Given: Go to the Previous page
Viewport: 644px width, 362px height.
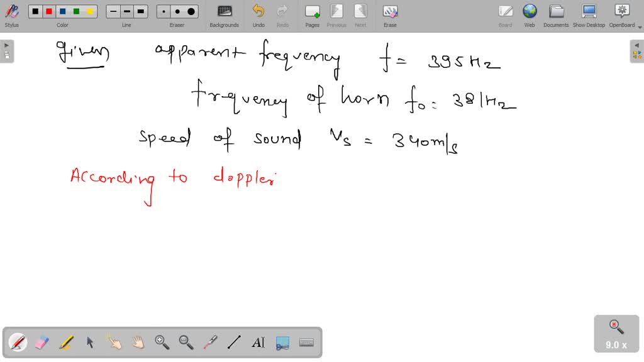Looking at the screenshot, I should (x=336, y=16).
